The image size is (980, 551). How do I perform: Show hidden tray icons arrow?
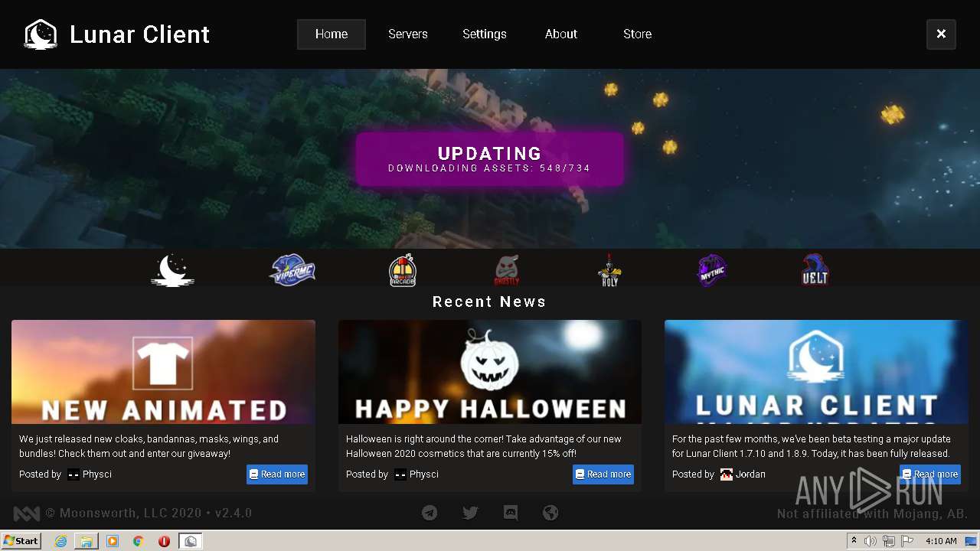[854, 541]
